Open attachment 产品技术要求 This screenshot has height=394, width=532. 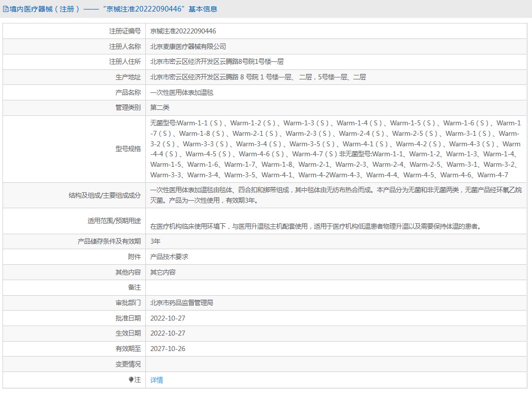169,257
